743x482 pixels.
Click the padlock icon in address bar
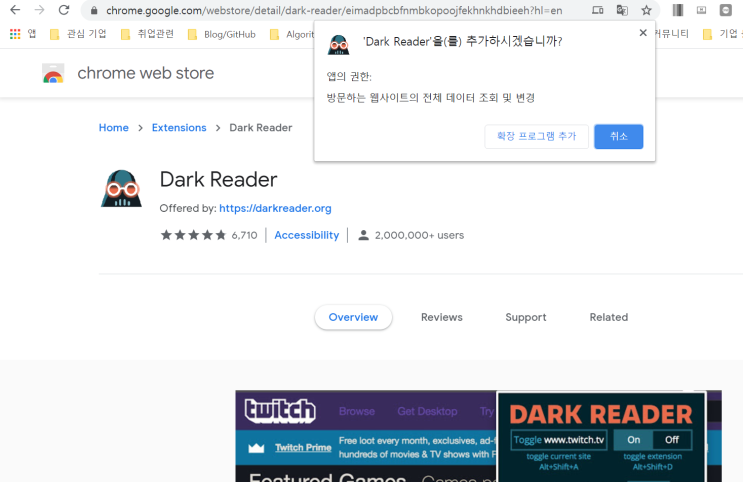pyautogui.click(x=94, y=10)
